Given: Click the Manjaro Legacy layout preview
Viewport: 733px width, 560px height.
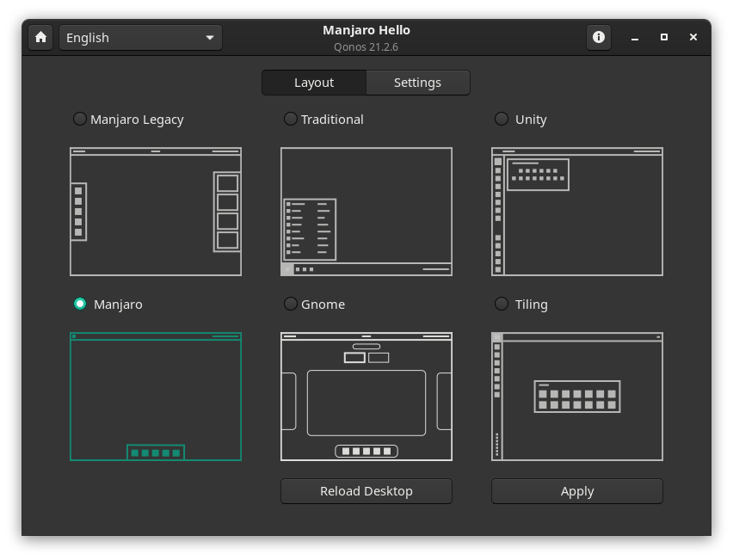Looking at the screenshot, I should 156,212.
